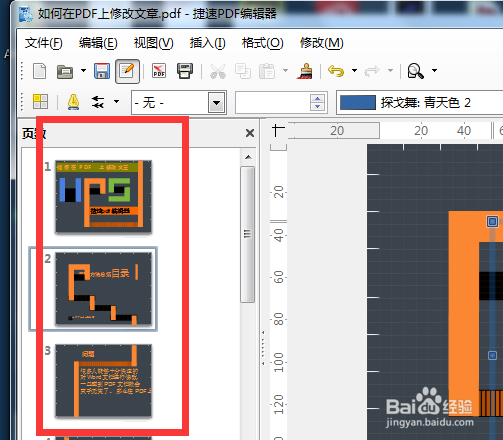
Task: Select page 3 thumbnail
Action: tap(103, 381)
